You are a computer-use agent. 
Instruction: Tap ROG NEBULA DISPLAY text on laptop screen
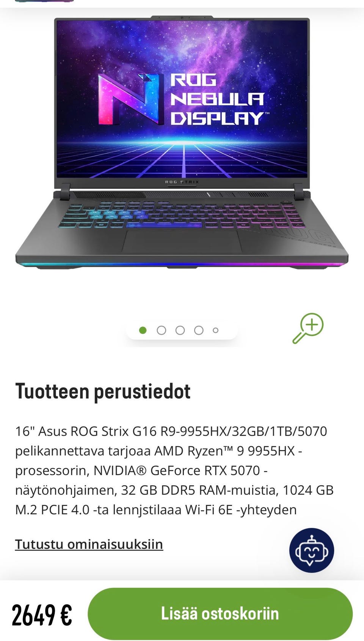217,99
